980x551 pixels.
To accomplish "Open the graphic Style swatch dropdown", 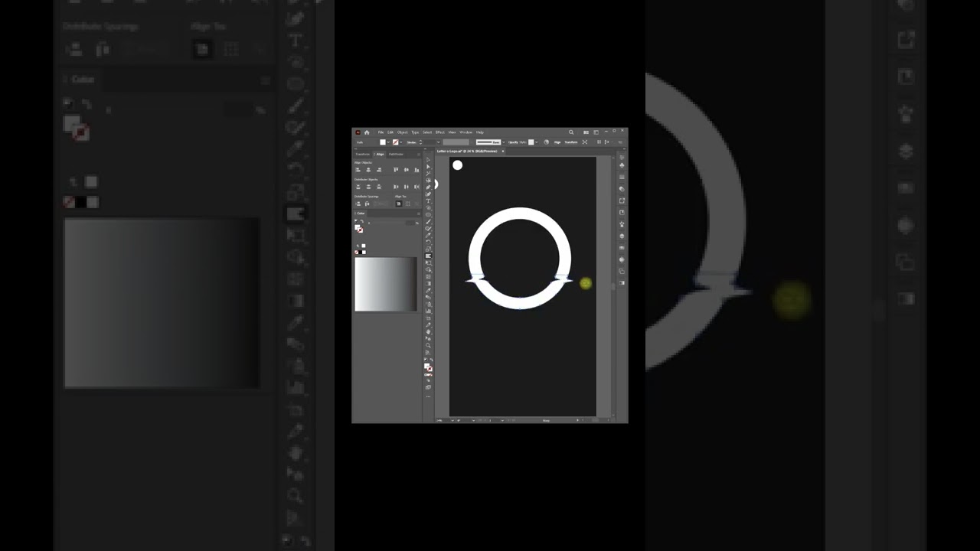I will tap(536, 142).
